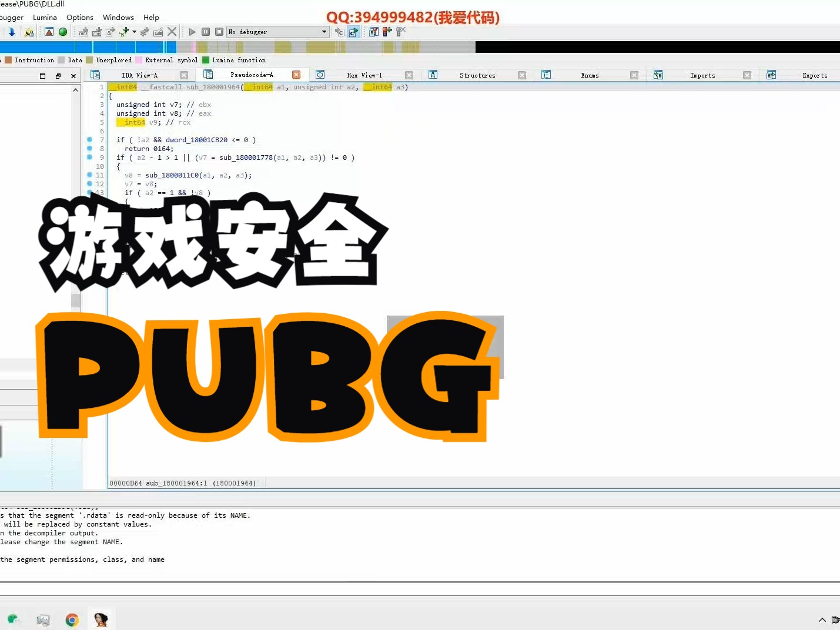Click dword_18001CB20 reference in line 7
This screenshot has height=630, width=840.
pos(196,140)
